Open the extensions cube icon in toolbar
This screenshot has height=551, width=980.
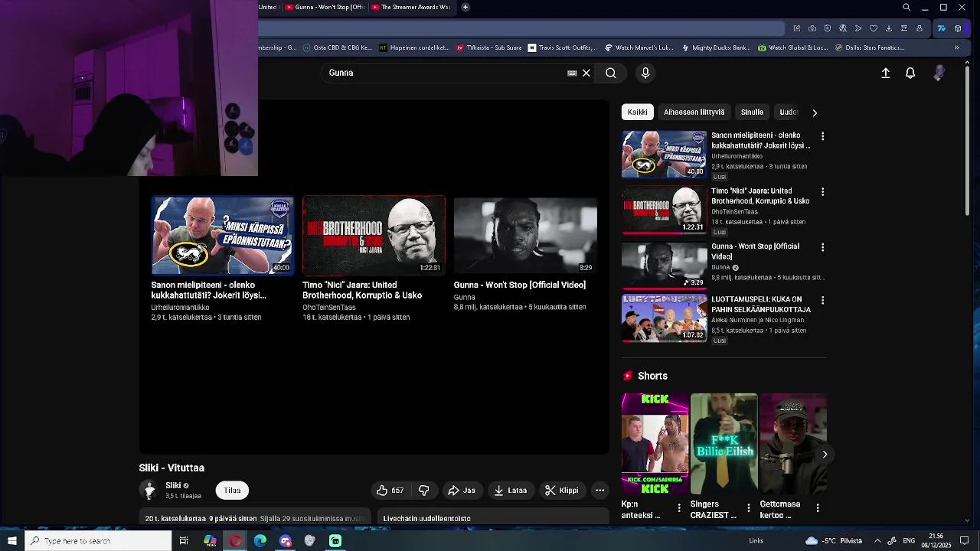point(958,28)
